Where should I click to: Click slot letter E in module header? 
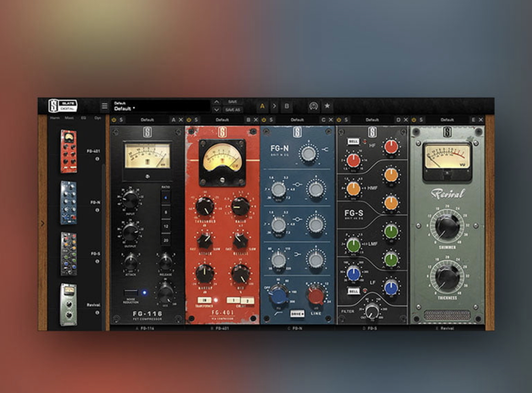[473, 120]
